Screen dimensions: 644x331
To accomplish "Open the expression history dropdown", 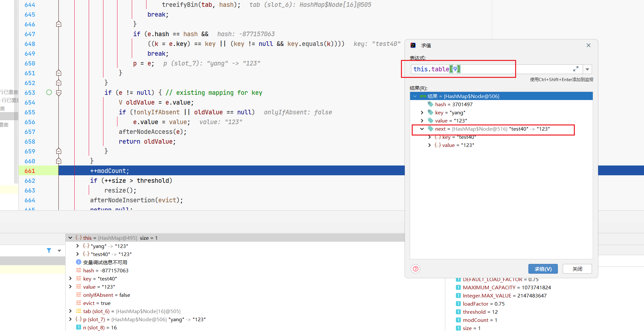I will pos(587,69).
